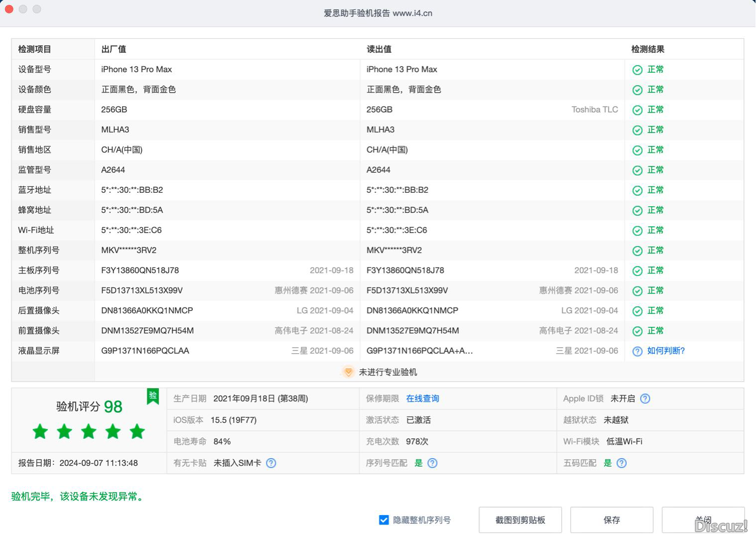Open the 在线查询 warranty link
The image size is (756, 538).
point(422,399)
